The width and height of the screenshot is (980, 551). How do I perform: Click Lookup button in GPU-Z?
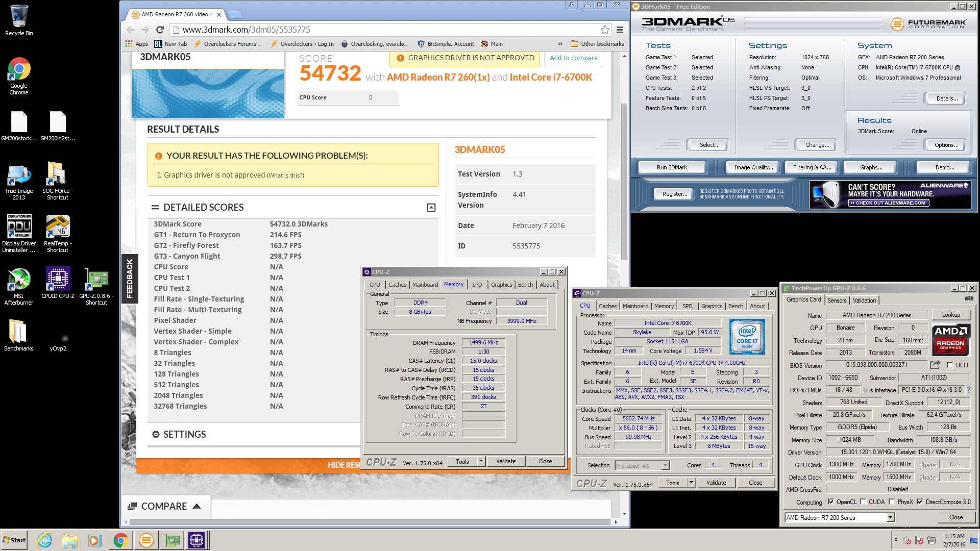tap(951, 315)
